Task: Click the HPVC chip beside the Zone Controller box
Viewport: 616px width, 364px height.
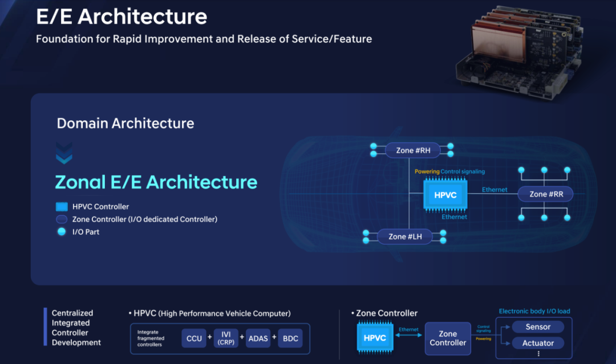Action: [x=375, y=337]
